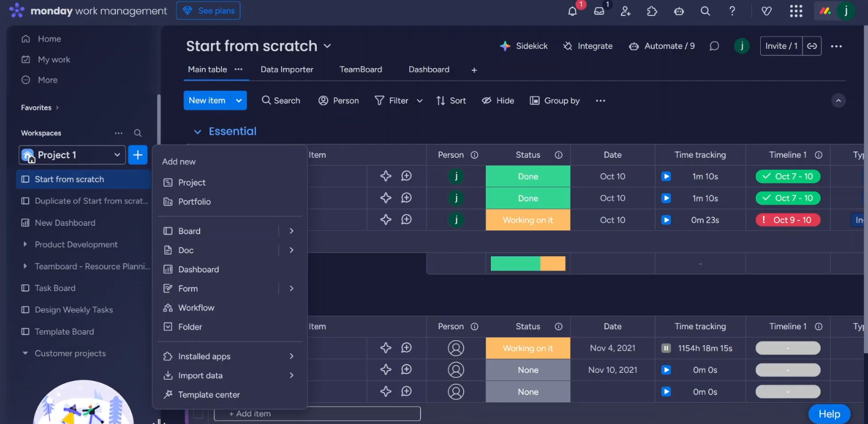The image size is (868, 424).
Task: Click green Done status in first row
Action: point(528,176)
